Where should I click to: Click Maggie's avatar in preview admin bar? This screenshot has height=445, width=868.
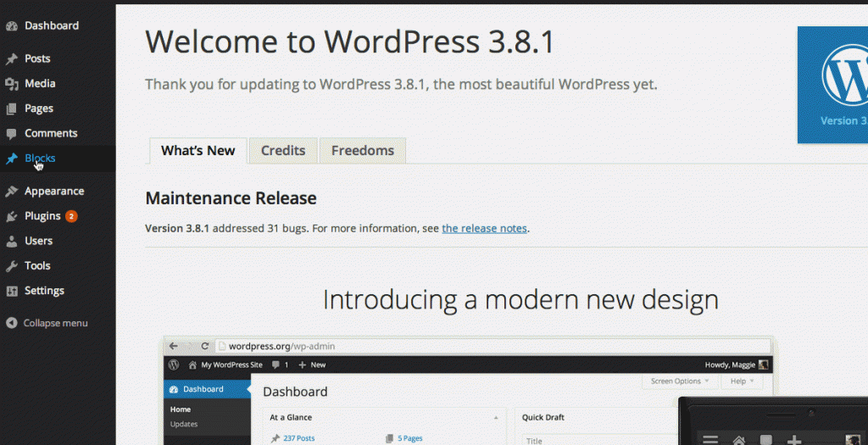tap(764, 364)
